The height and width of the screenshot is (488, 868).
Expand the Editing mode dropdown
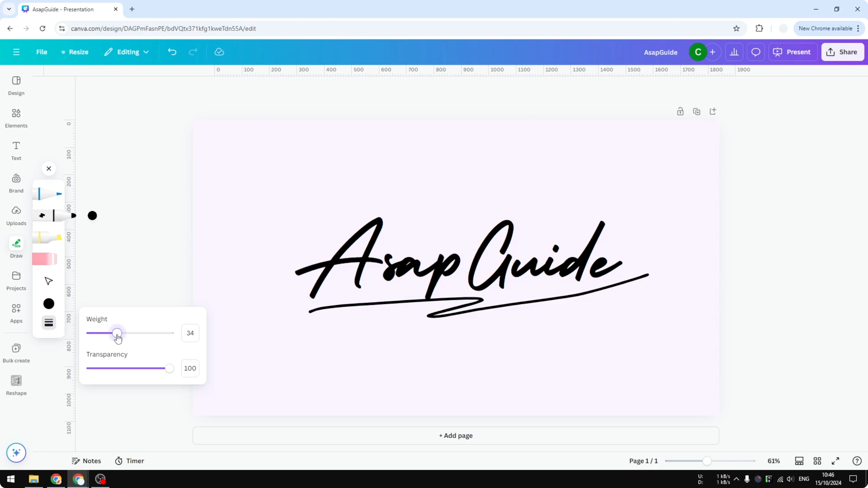click(x=127, y=52)
